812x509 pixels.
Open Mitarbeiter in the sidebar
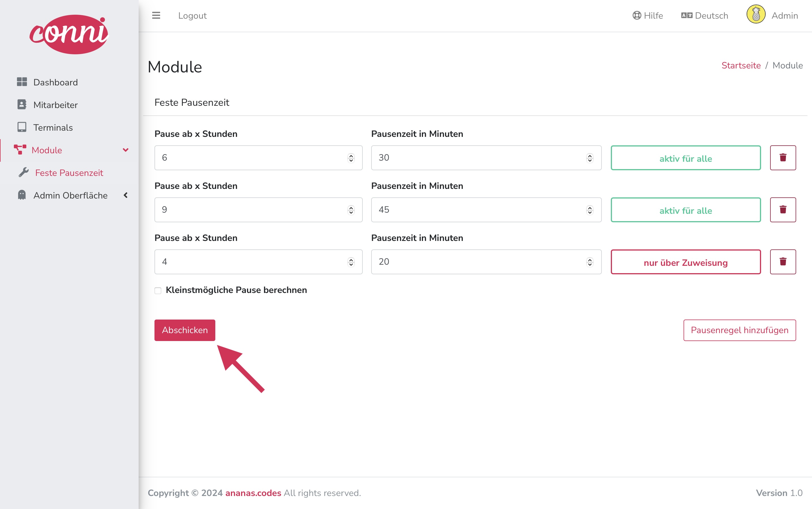(x=69, y=105)
